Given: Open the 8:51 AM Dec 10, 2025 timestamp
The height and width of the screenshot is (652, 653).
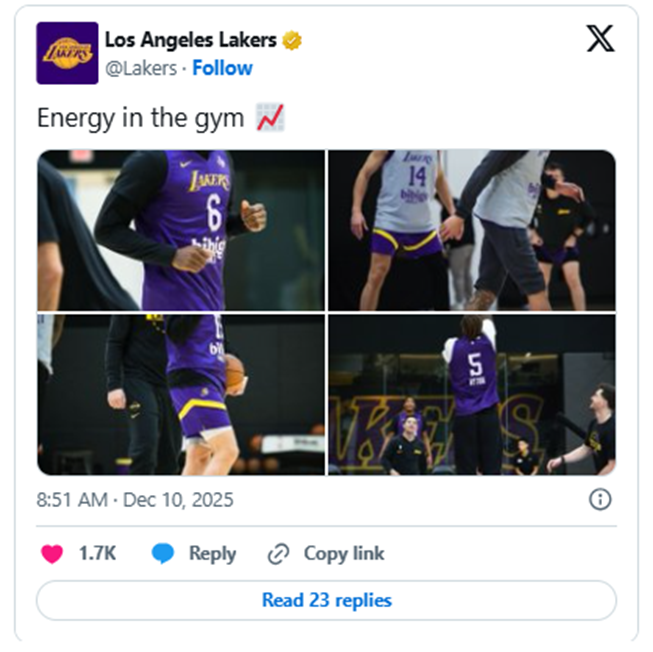Looking at the screenshot, I should [x=134, y=499].
